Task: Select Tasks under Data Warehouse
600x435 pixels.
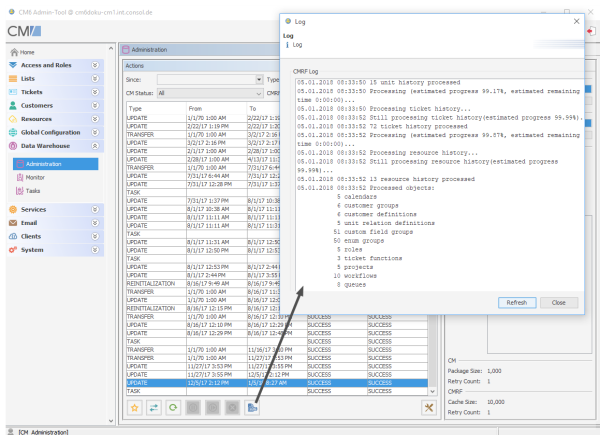Action: [33, 190]
